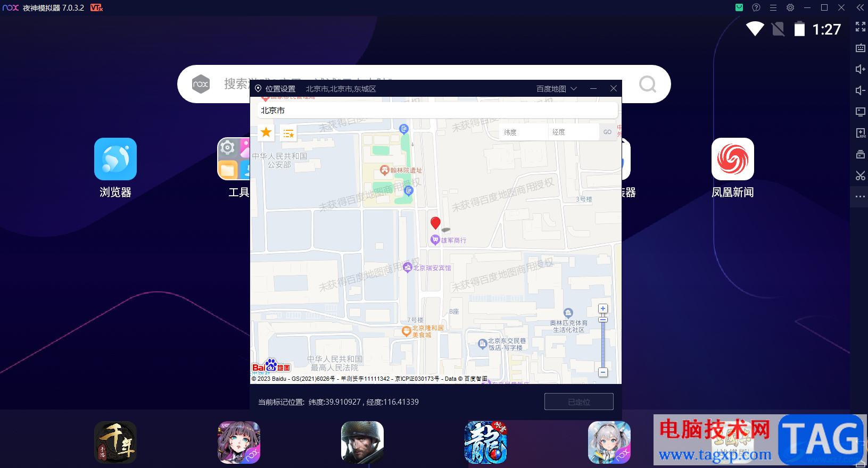The height and width of the screenshot is (468, 868).
Task: Click the 已定位 button
Action: click(x=579, y=402)
